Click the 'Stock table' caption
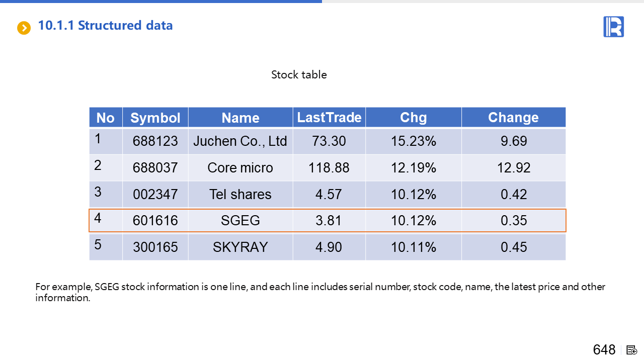Viewport: 644px width, 362px height. 299,75
